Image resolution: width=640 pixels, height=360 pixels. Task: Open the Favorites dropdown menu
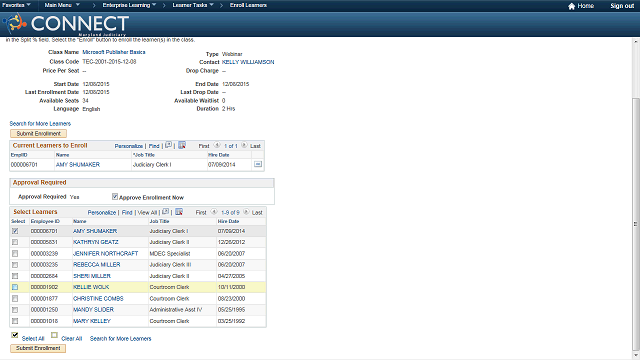point(16,5)
